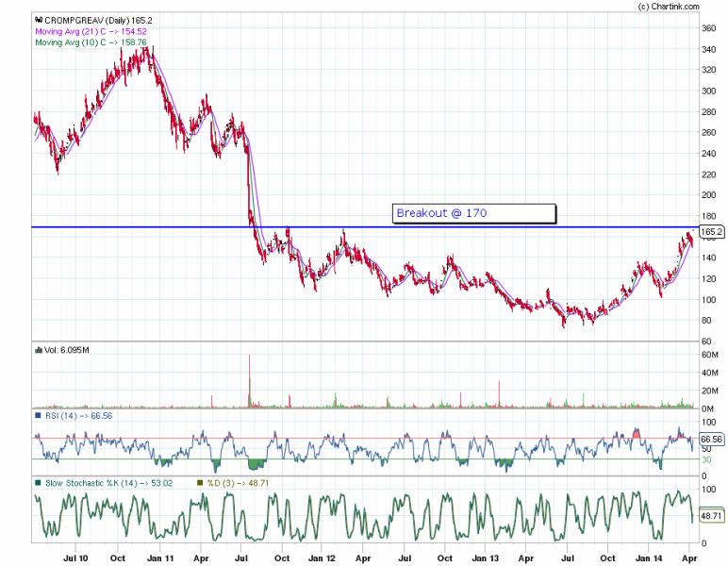Click the Jan 14 date axis label
The height and width of the screenshot is (566, 728).
point(648,558)
